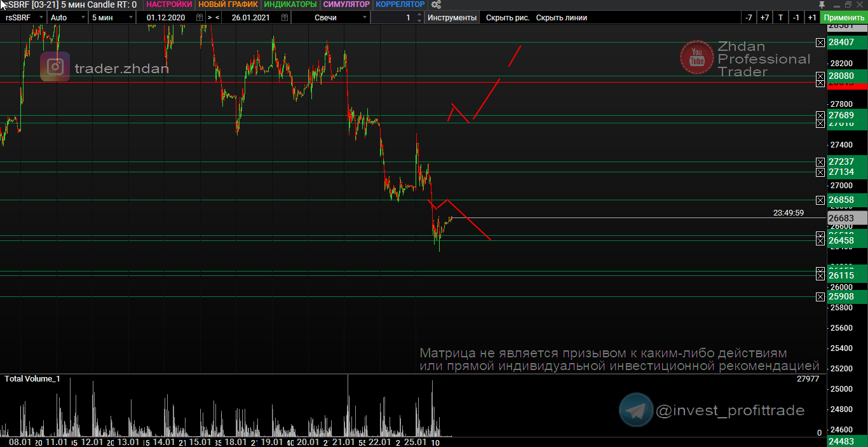Remove the 26858 level line using its X

(820, 200)
